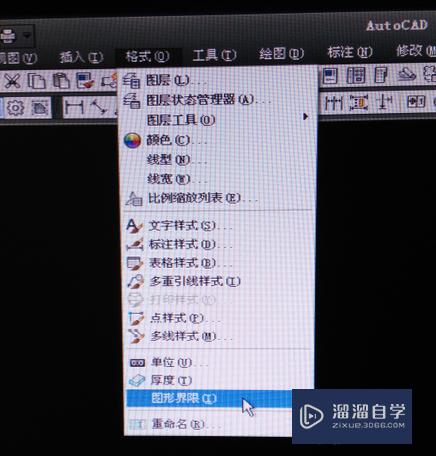Expand the 图层工具(O) submenu arrow
Screen dimensions: 436x456
pos(305,117)
